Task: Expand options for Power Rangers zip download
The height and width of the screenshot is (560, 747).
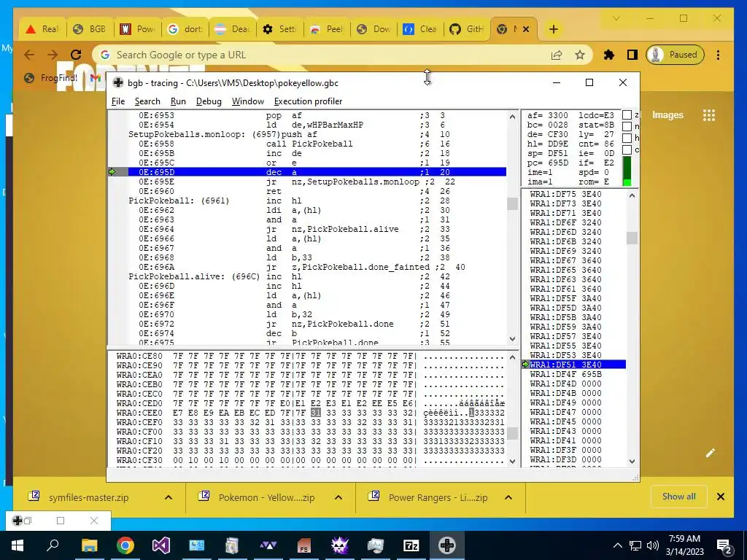Action: pos(508,497)
